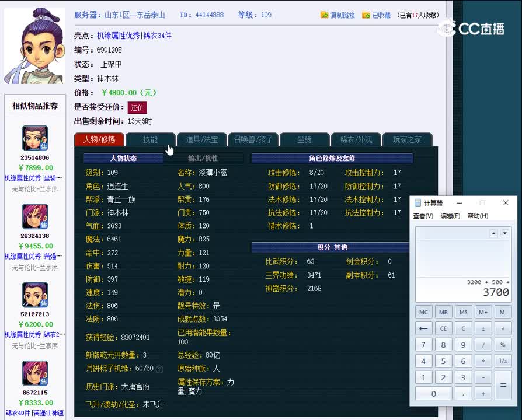Switch to the 道具/法宝 tab
Viewport: 522px width, 420px height.
(x=202, y=139)
